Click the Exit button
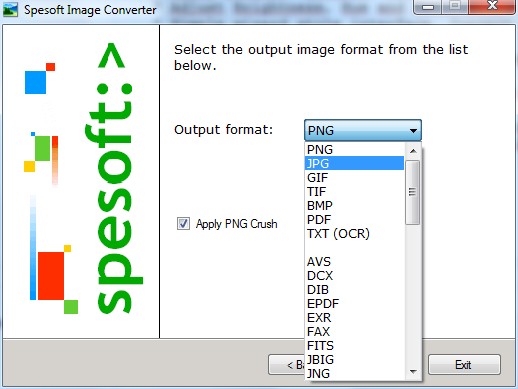 point(464,365)
